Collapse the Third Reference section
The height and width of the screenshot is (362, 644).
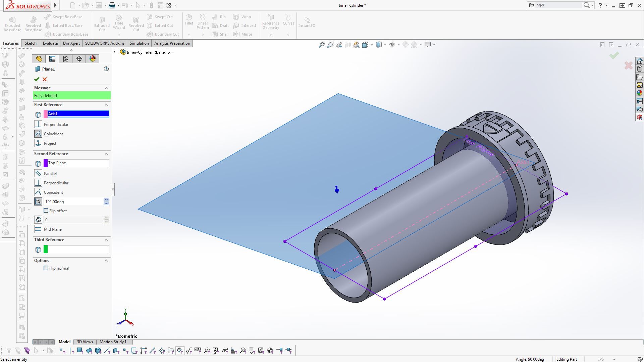[x=106, y=240]
